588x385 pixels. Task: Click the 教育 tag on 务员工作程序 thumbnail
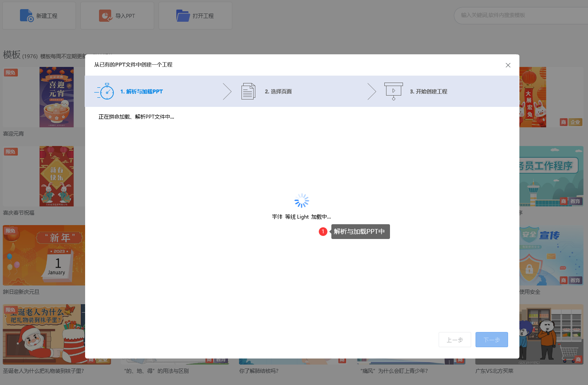coord(575,202)
